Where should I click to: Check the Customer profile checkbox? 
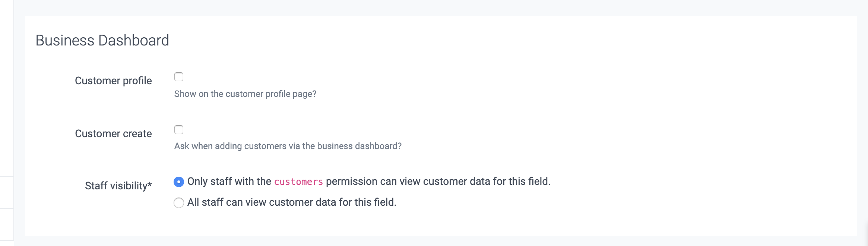point(179,77)
